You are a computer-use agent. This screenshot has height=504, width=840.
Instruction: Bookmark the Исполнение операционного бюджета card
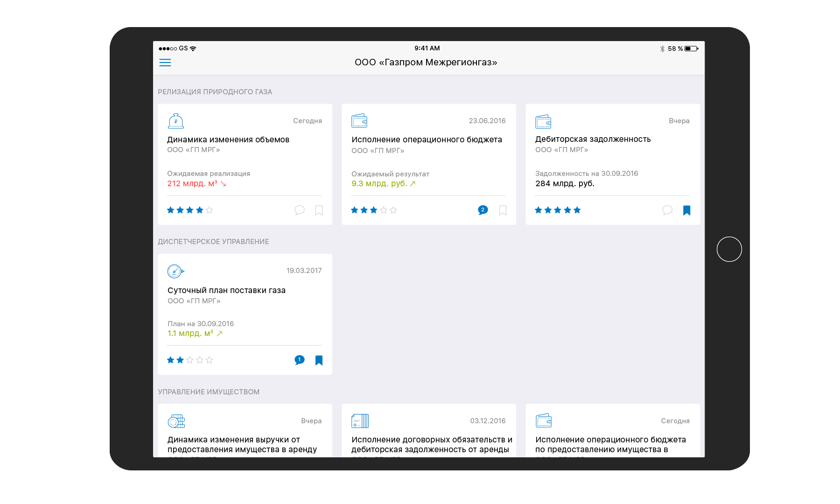click(x=503, y=210)
